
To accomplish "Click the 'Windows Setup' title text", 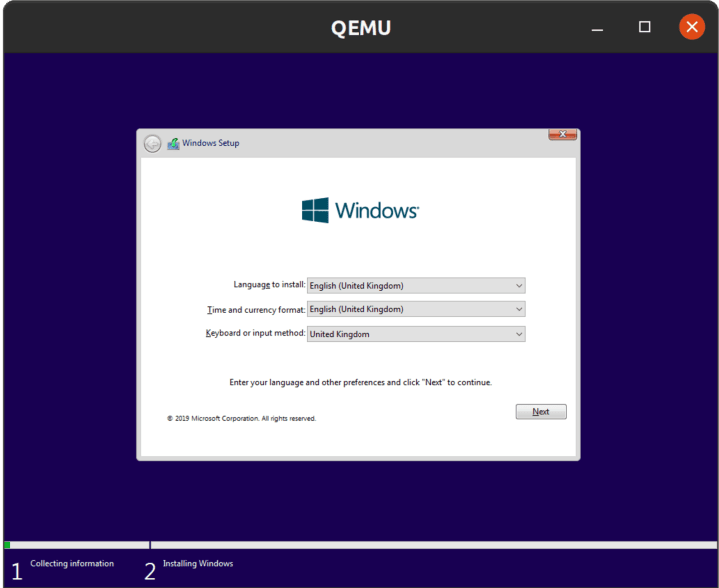I will (x=211, y=143).
